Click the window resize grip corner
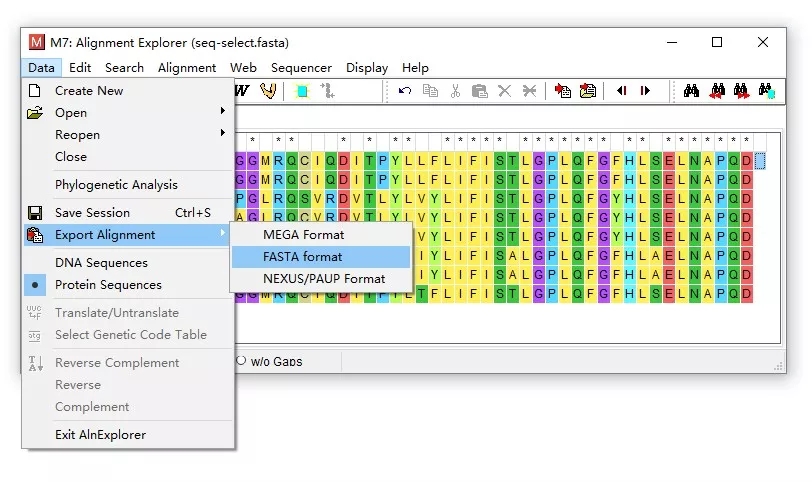 click(x=778, y=366)
